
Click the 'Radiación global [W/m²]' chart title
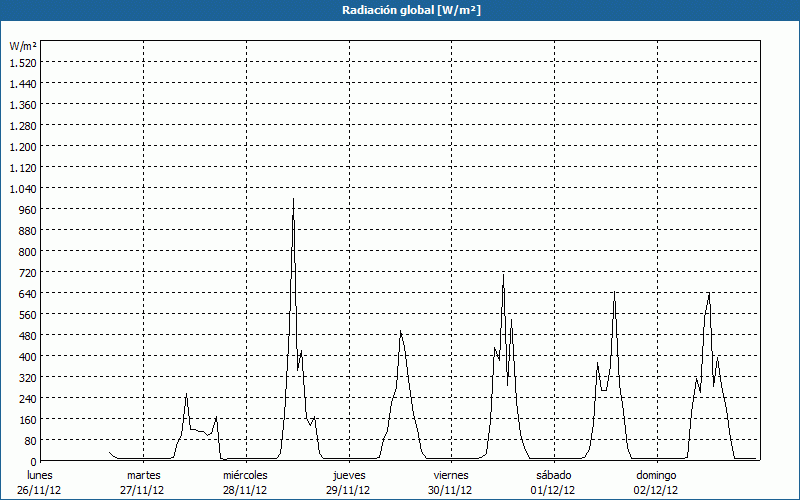(x=411, y=10)
